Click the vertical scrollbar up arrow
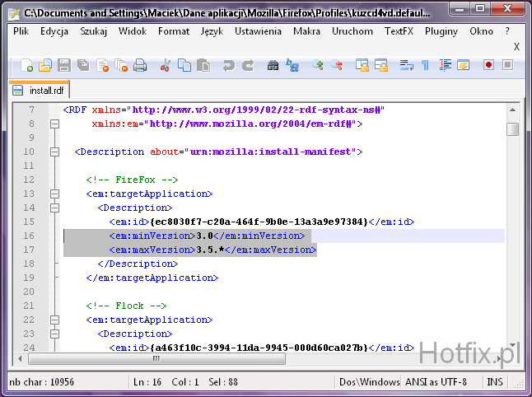 (513, 110)
